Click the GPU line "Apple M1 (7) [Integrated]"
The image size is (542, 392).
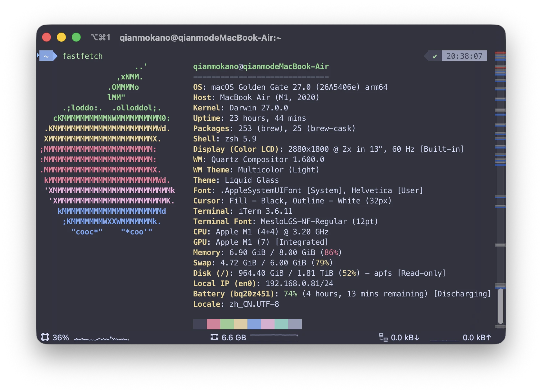[272, 242]
